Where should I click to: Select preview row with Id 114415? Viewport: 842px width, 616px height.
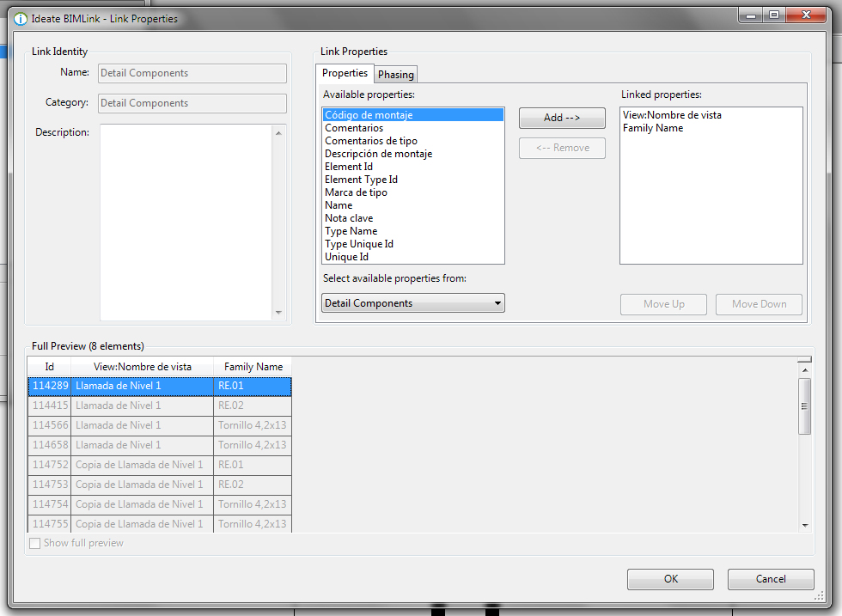pos(160,406)
